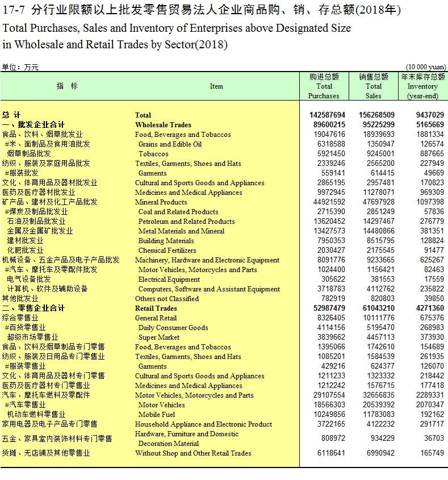Click 'Household Appliance and Electronic Product' label
448x480 pixels.
point(203,424)
